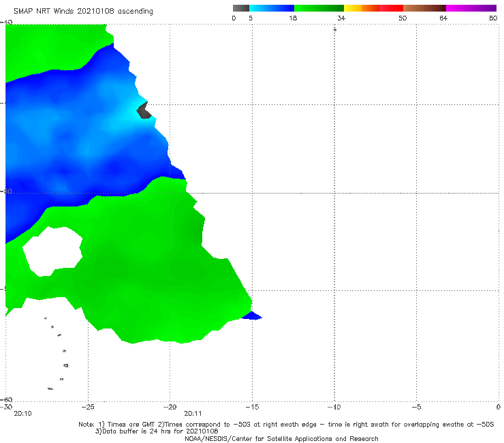Click the gray 0-5 segment of the colorbar
The height and width of the screenshot is (443, 504).
point(240,8)
